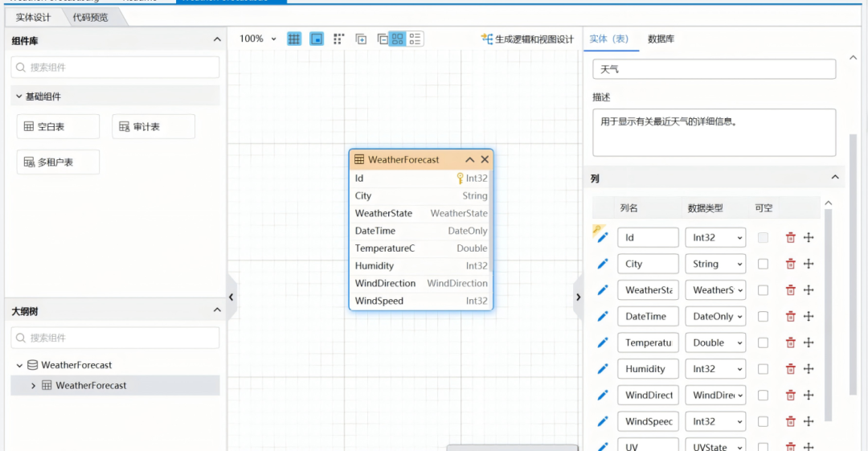Select the card view layout icon
Screen dimensions: 868x451
(x=398, y=39)
